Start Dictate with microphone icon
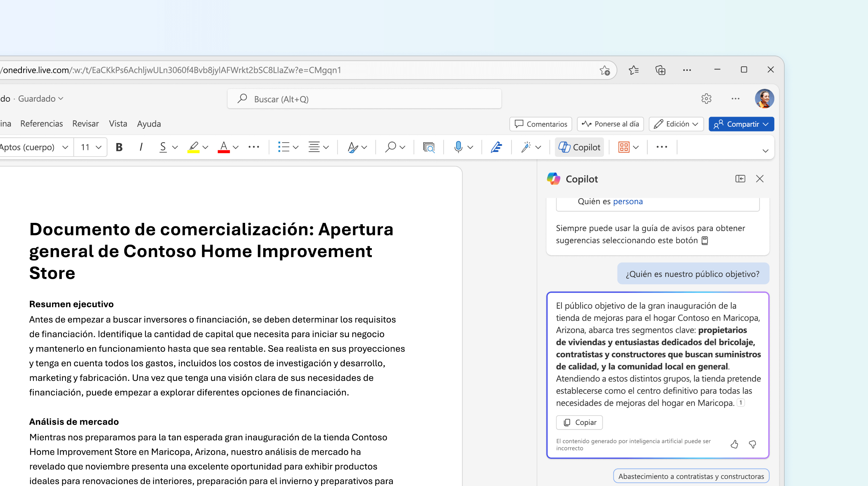Screen dimensions: 868x486 [458, 147]
